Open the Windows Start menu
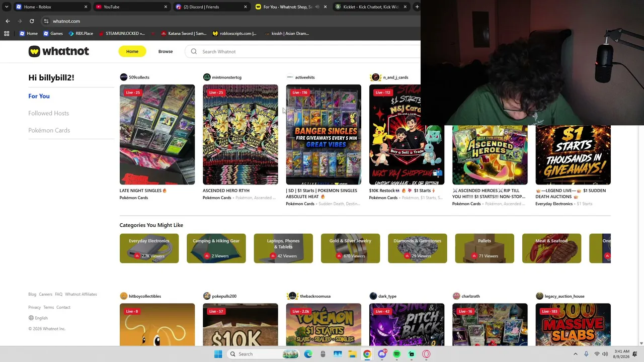 click(218, 354)
